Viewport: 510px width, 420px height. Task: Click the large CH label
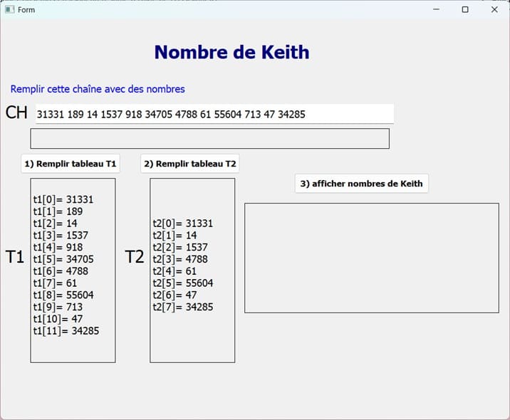pyautogui.click(x=16, y=113)
